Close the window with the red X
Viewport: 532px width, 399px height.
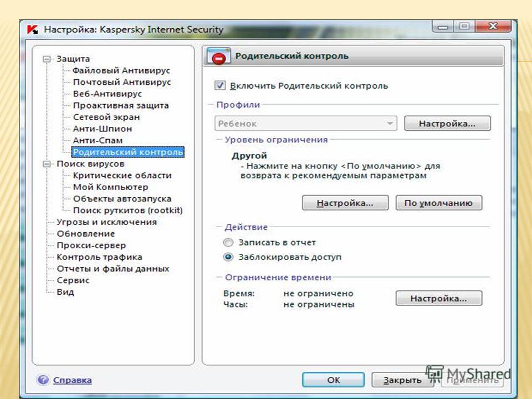[493, 27]
